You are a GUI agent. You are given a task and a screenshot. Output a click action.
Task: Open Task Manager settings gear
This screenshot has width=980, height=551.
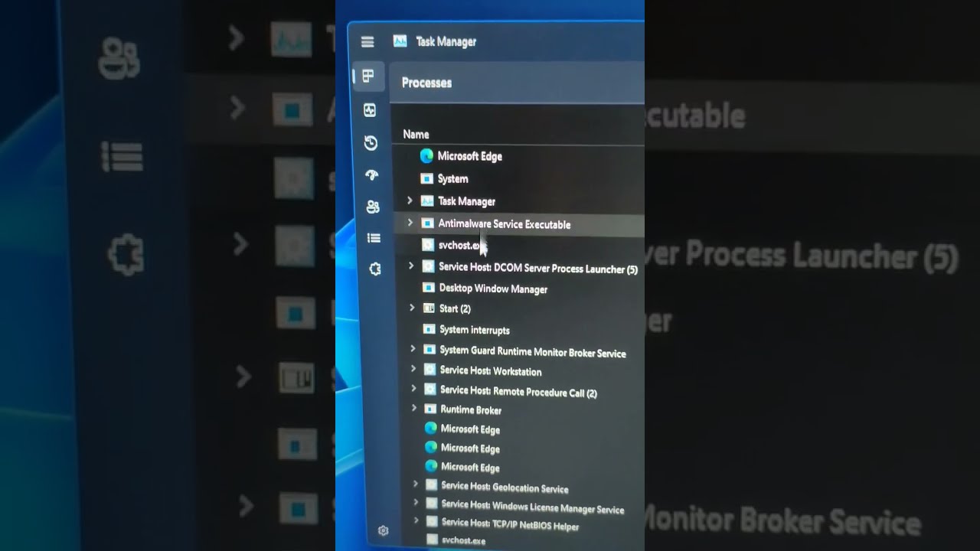pos(384,531)
